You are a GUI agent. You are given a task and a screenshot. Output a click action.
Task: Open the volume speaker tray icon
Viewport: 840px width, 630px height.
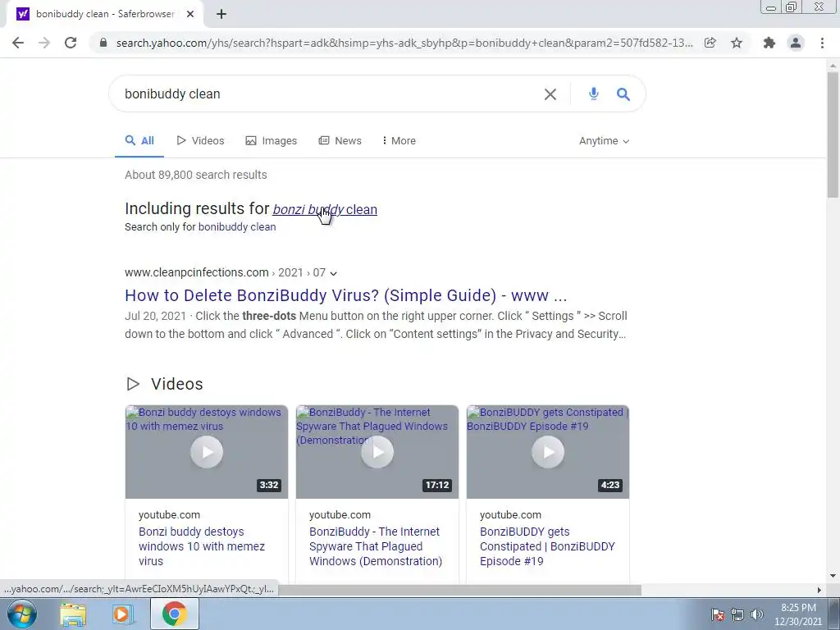[757, 614]
